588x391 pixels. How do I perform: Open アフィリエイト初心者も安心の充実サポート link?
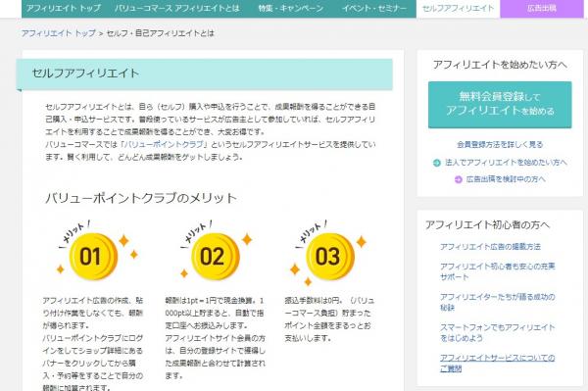(x=497, y=271)
